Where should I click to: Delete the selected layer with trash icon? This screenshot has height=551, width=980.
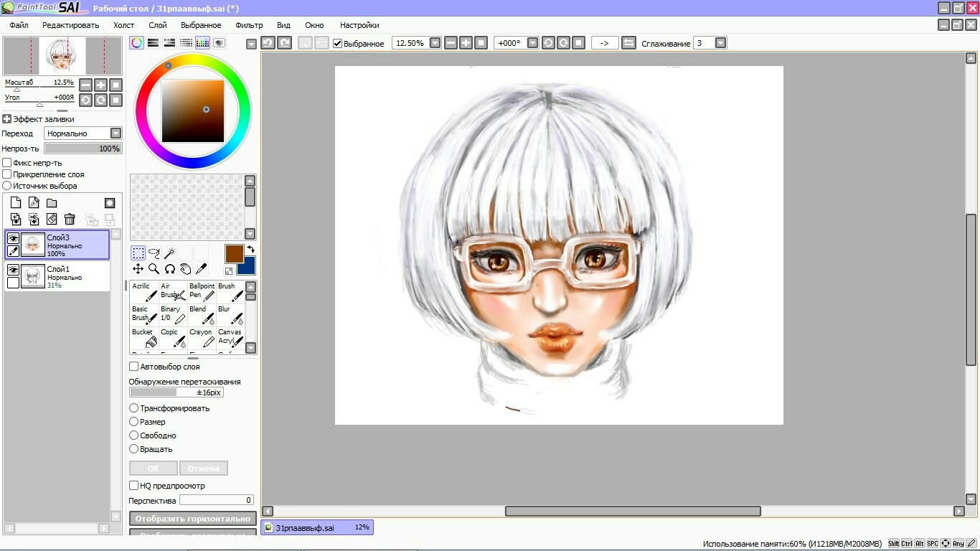70,219
